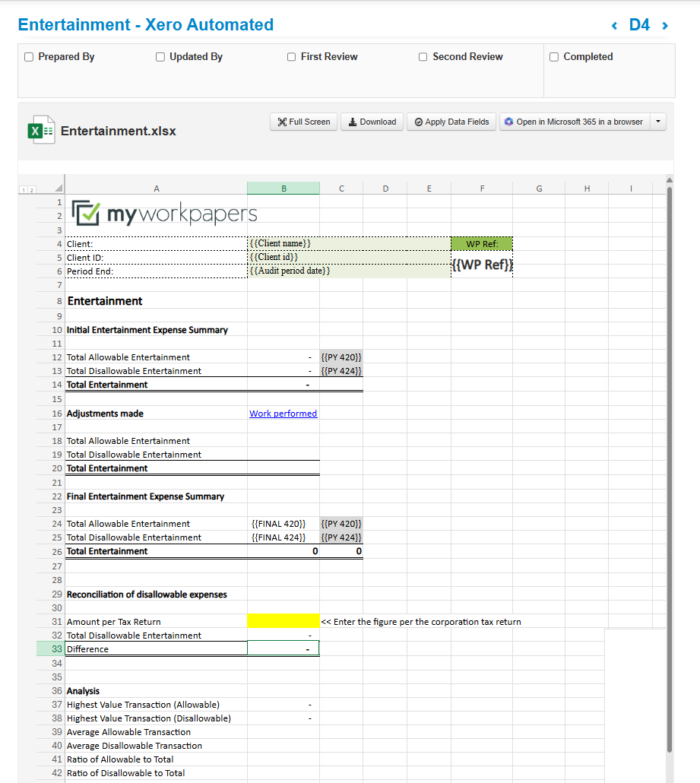The height and width of the screenshot is (783, 700).
Task: Click Apply Data Fields button
Action: (451, 122)
